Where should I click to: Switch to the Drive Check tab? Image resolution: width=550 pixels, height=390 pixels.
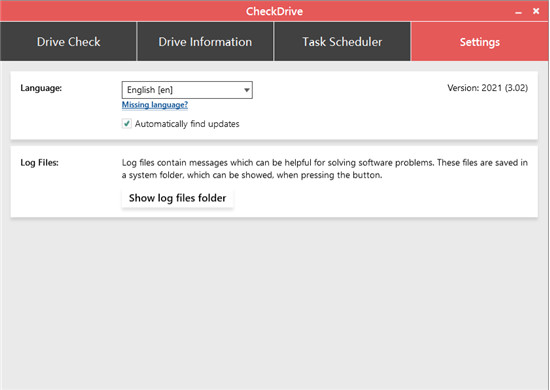[68, 42]
